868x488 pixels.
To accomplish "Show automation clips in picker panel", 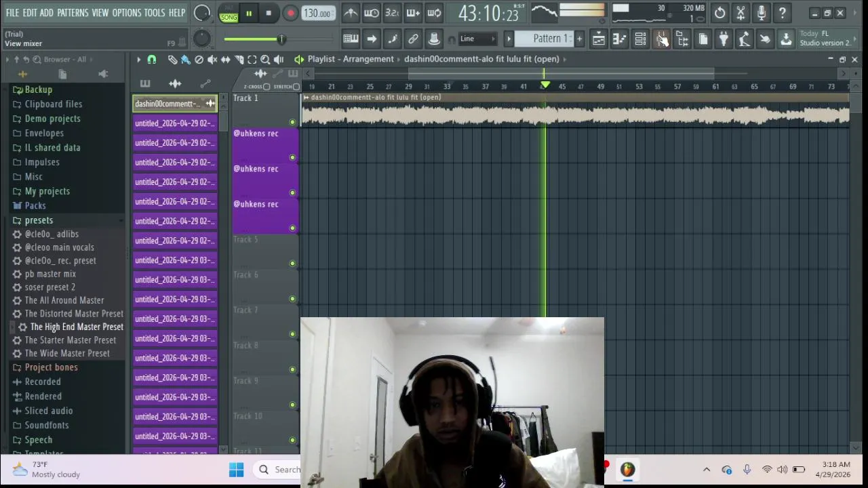I will pyautogui.click(x=205, y=83).
